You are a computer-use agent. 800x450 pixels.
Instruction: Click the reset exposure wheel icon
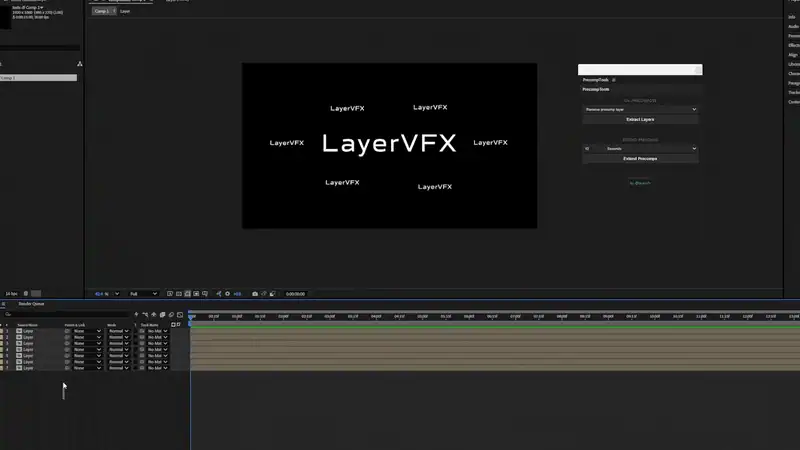227,294
